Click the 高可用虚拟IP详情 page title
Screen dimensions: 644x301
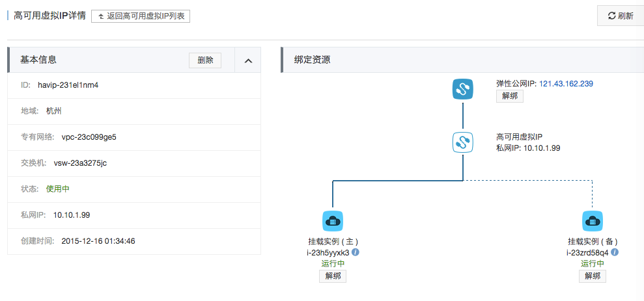pos(49,16)
